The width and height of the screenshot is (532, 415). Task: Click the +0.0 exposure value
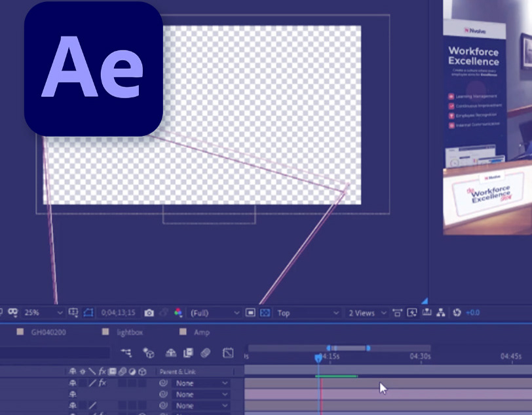point(472,313)
